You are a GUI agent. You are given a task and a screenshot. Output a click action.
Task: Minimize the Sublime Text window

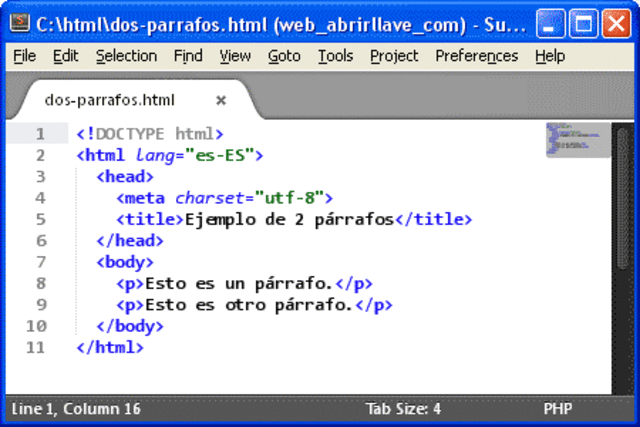pyautogui.click(x=551, y=24)
